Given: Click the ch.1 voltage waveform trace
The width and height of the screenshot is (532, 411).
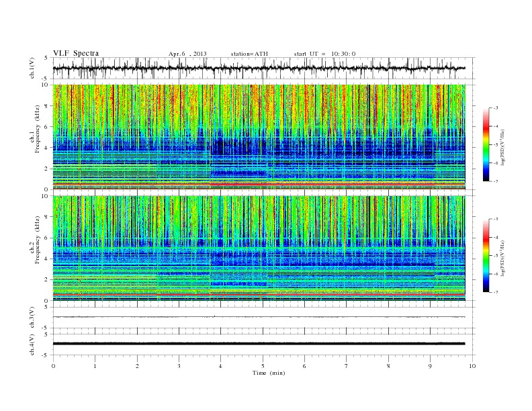Looking at the screenshot, I should [x=259, y=68].
